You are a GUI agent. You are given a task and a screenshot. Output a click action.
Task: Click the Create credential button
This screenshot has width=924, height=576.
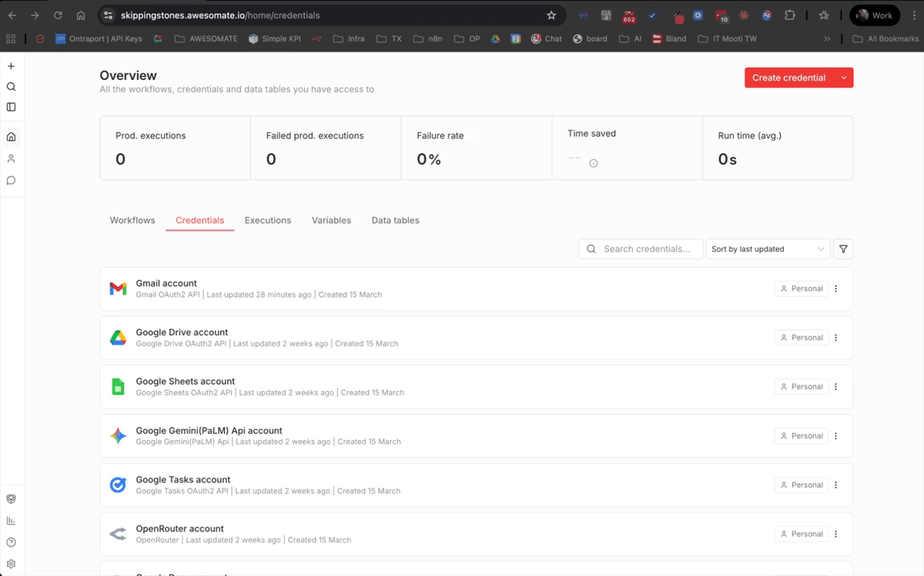coord(789,78)
